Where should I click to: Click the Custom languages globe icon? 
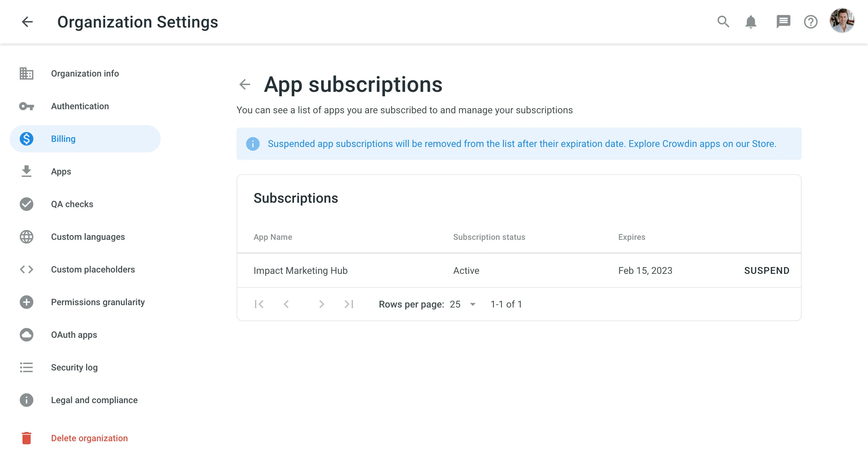pos(27,236)
